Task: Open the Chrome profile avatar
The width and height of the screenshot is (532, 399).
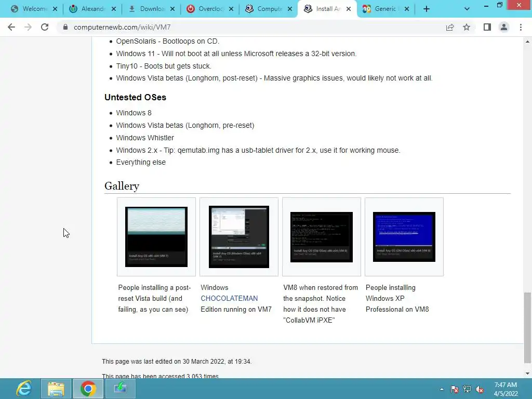Action: tap(504, 27)
